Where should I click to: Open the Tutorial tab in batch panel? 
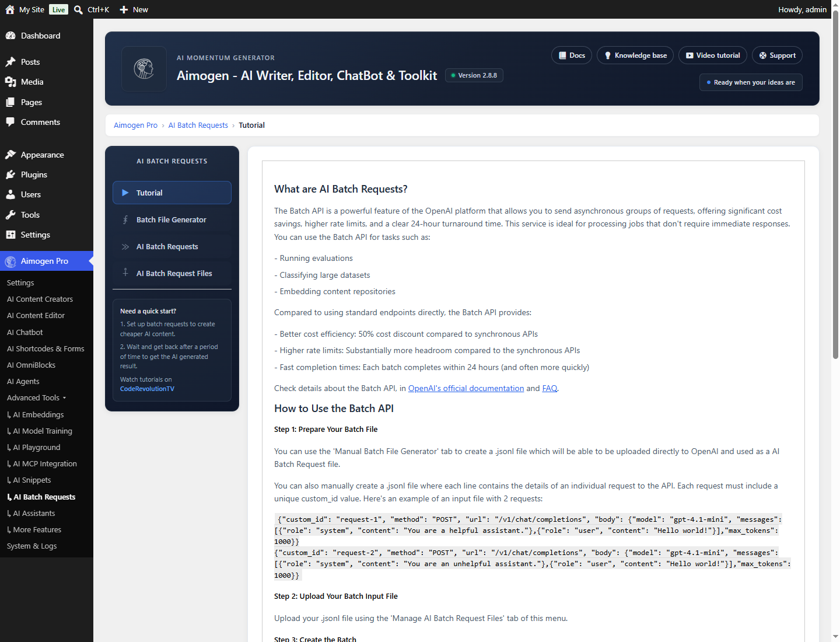172,193
